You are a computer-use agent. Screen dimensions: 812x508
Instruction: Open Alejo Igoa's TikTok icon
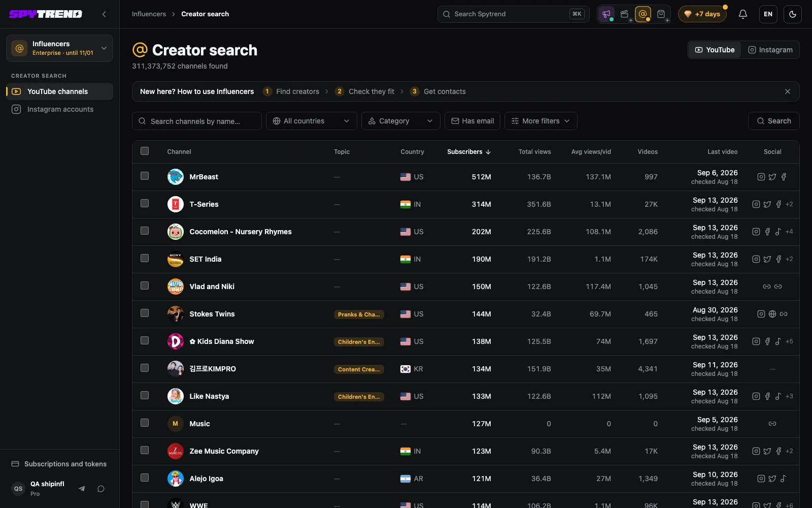pos(784,479)
